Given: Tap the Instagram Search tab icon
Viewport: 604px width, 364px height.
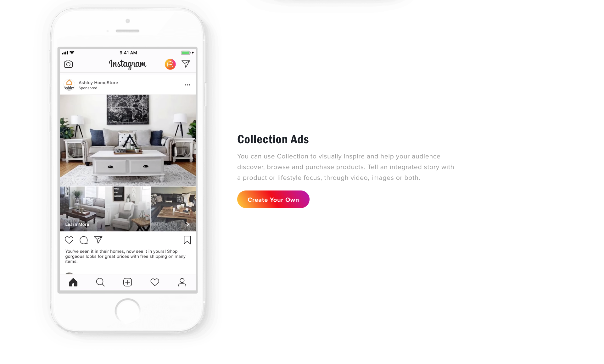Looking at the screenshot, I should [100, 282].
